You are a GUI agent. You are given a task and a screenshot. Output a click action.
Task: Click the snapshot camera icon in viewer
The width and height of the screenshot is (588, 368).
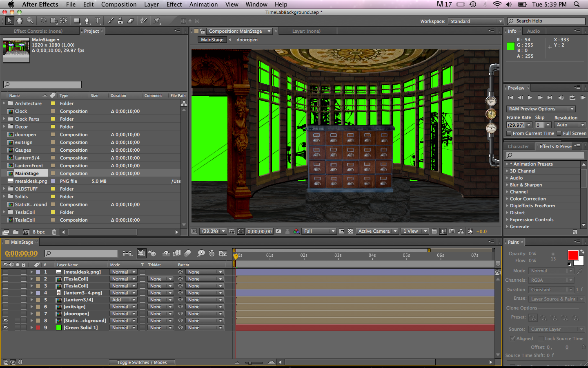coord(278,231)
